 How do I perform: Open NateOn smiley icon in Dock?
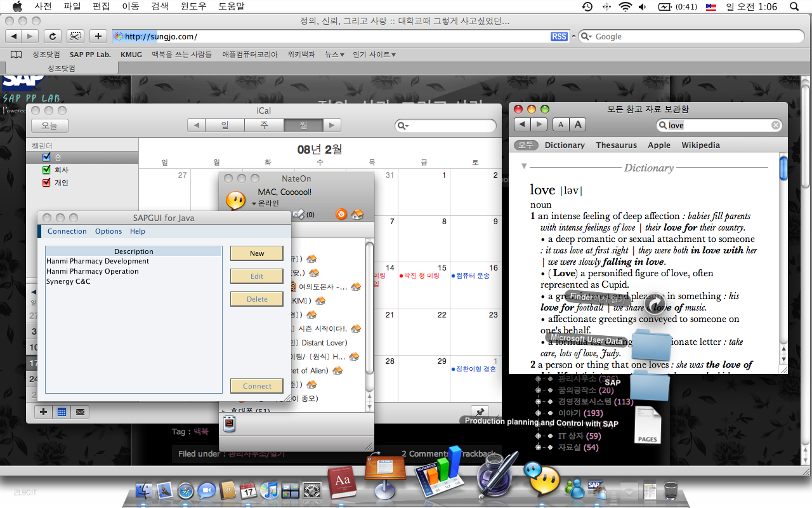click(541, 479)
